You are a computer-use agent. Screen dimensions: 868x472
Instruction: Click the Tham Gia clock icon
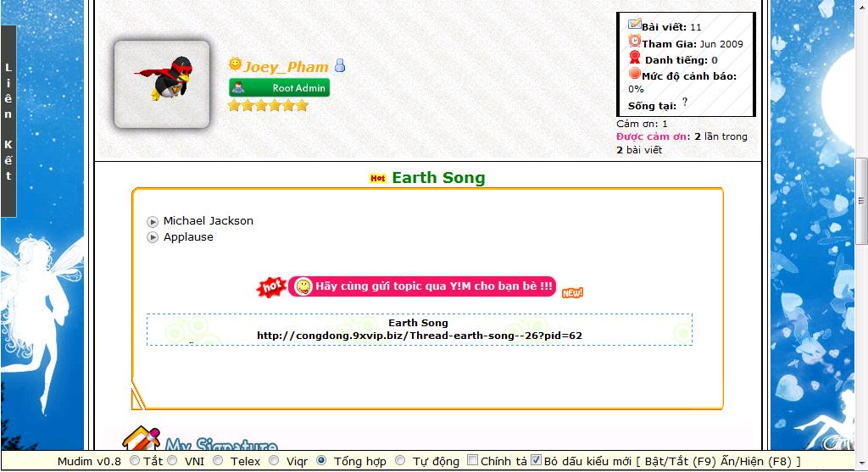pyautogui.click(x=634, y=42)
